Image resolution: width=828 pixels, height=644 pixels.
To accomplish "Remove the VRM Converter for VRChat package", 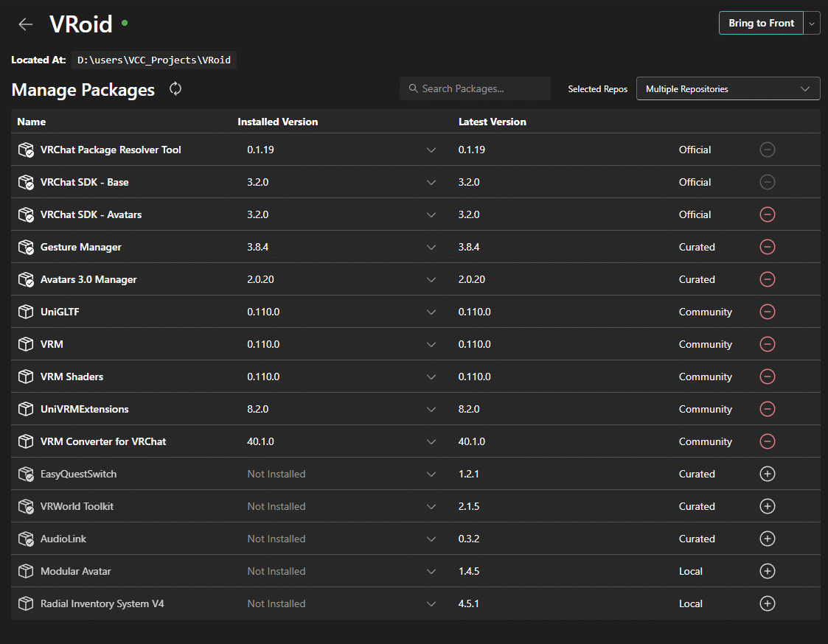I will [x=767, y=441].
